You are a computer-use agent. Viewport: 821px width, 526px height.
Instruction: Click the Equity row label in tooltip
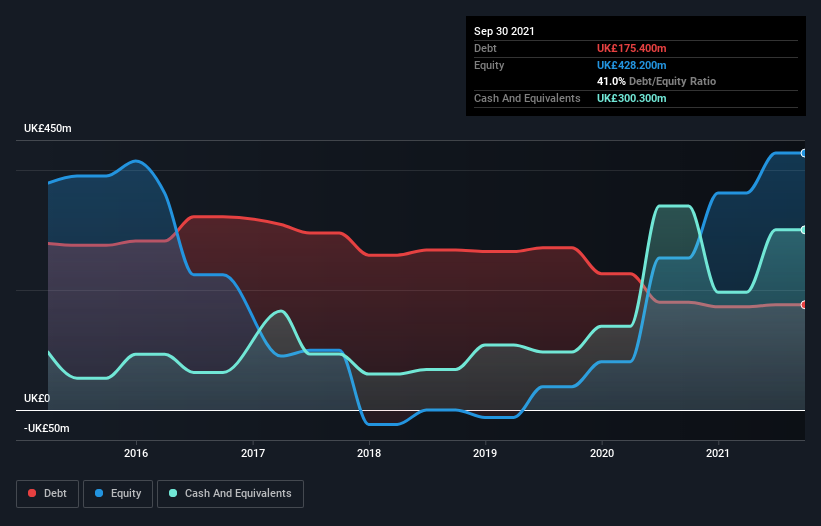click(x=489, y=65)
